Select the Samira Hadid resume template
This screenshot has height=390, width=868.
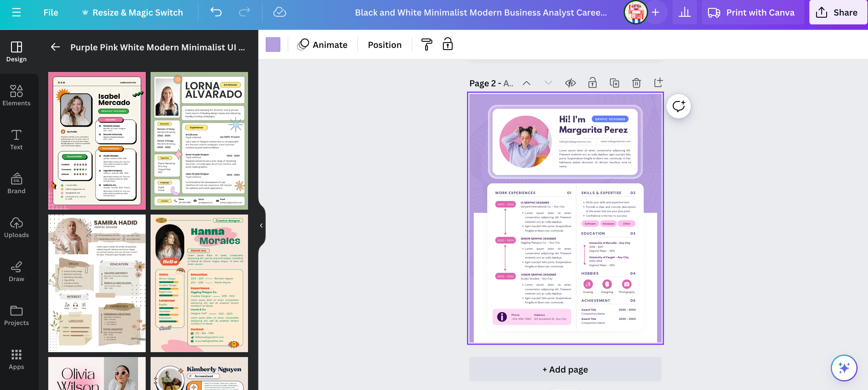click(97, 283)
